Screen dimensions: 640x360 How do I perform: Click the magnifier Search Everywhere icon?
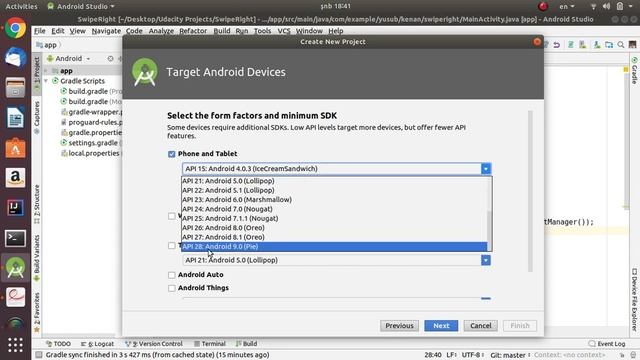pos(620,45)
